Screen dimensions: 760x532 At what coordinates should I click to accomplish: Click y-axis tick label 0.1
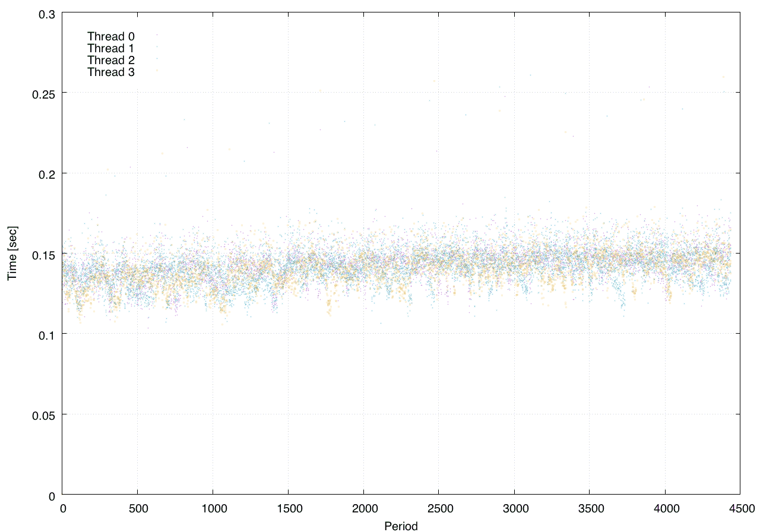coord(46,334)
